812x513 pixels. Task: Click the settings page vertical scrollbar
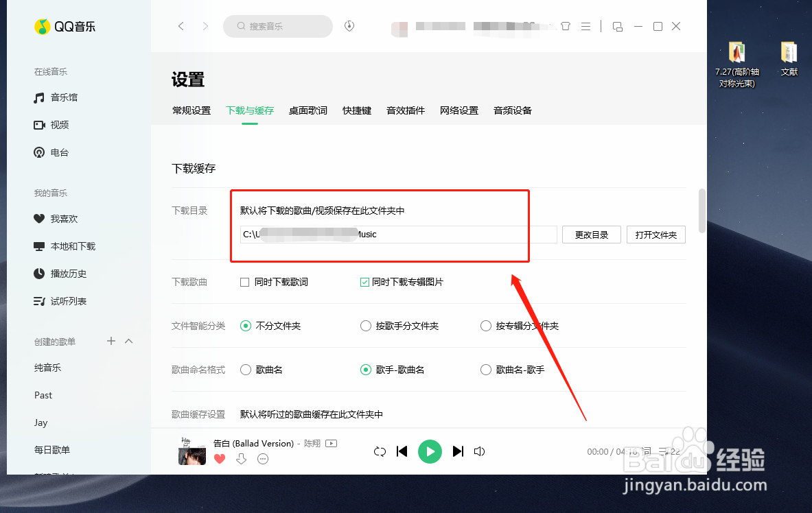[x=701, y=211]
